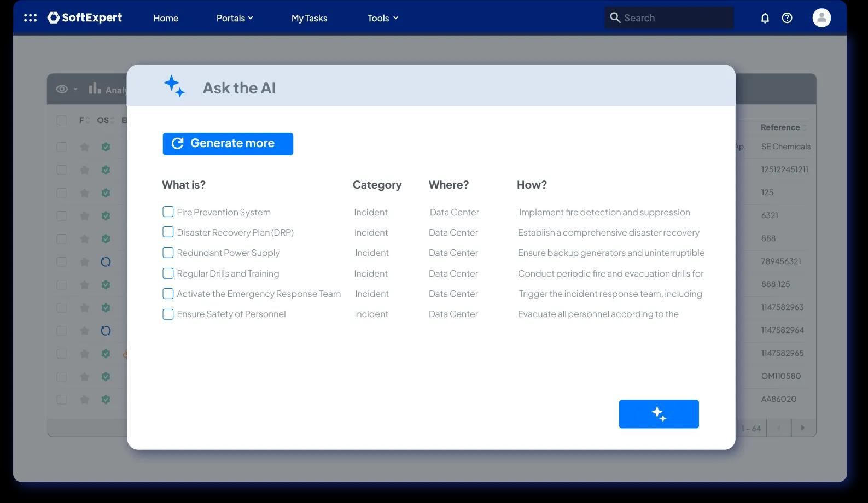Click blue refresh status icon in 1147582964 row

pos(106,331)
